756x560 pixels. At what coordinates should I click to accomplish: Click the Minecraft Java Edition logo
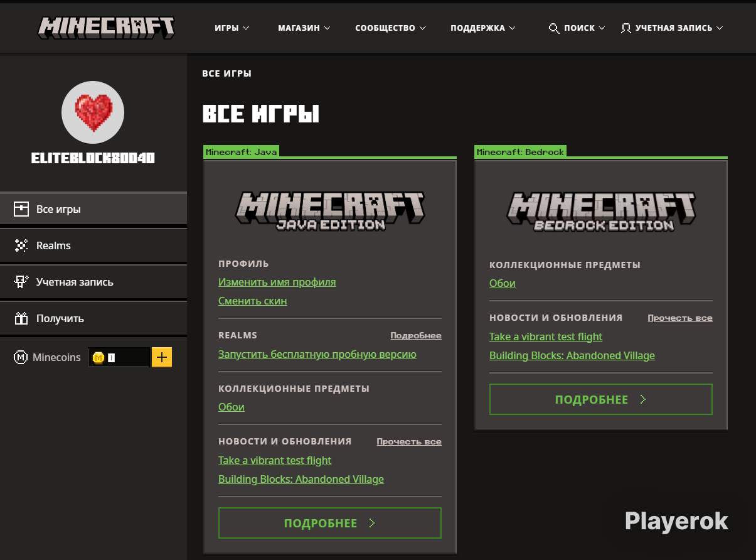click(330, 212)
